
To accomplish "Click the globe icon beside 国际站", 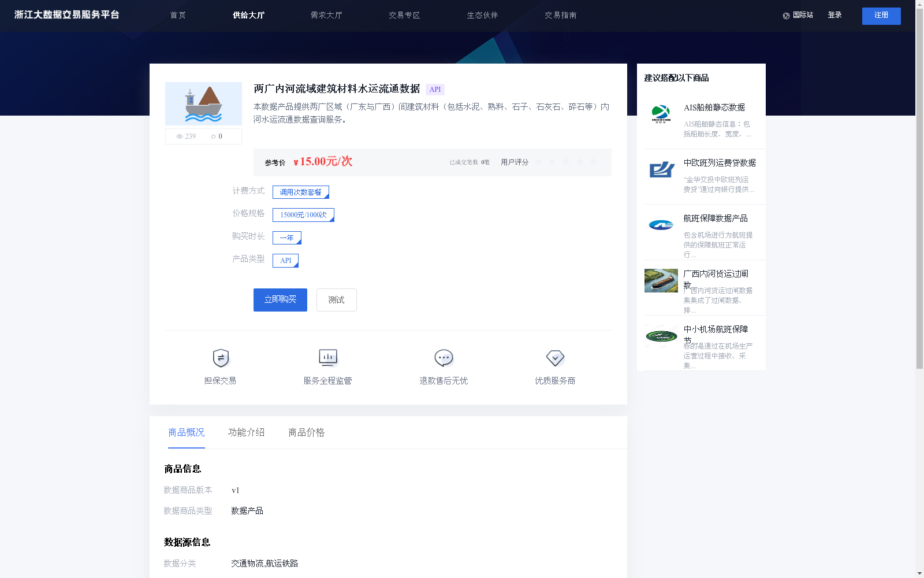I will [x=786, y=16].
